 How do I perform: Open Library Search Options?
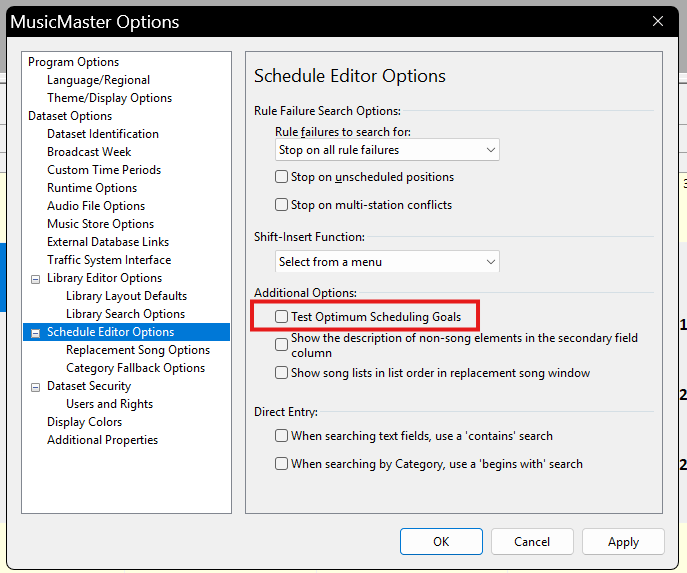pyautogui.click(x=125, y=314)
